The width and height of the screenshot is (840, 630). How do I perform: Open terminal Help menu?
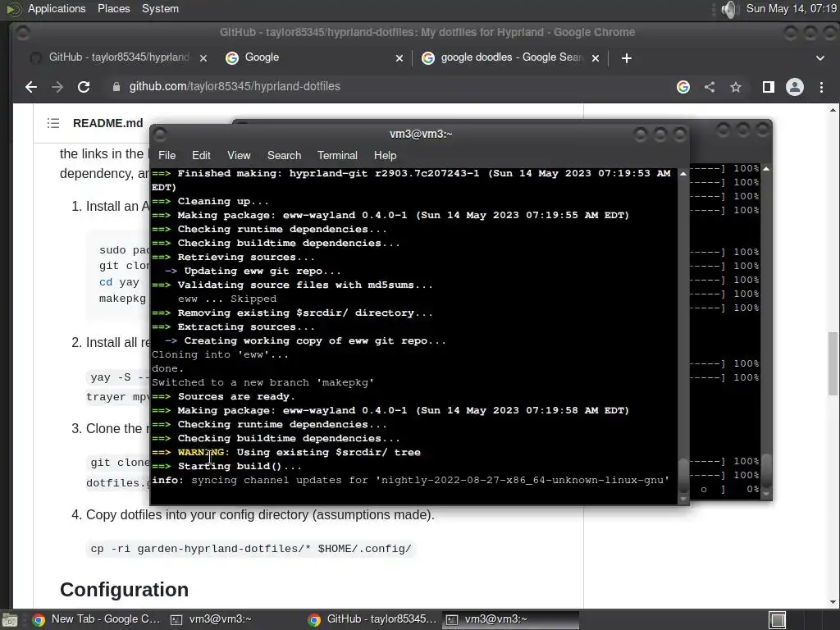coord(385,155)
